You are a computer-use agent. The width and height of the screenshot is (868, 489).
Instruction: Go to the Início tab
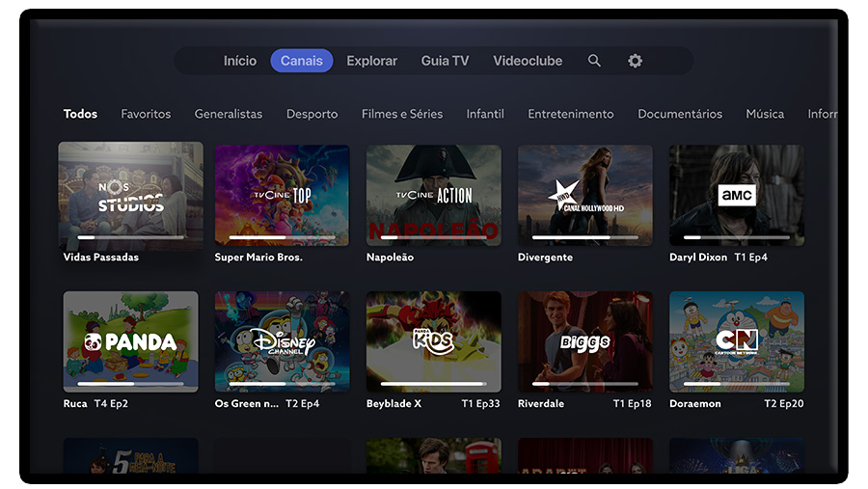(x=240, y=61)
